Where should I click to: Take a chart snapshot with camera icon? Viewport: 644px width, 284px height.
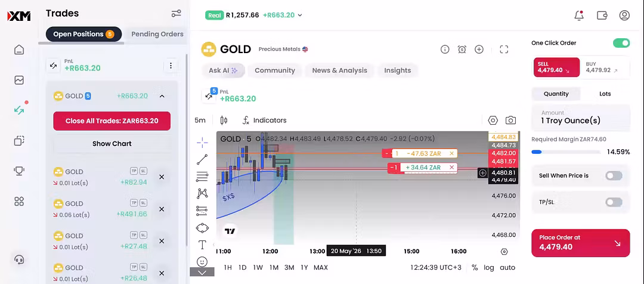pos(510,121)
